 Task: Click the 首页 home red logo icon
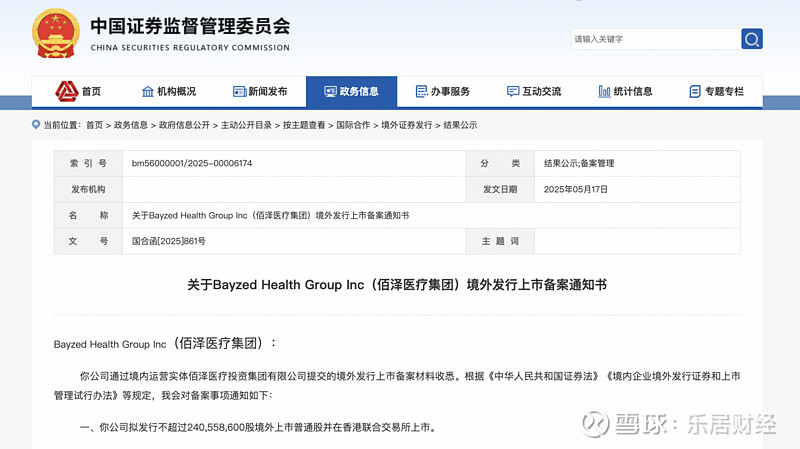click(67, 91)
